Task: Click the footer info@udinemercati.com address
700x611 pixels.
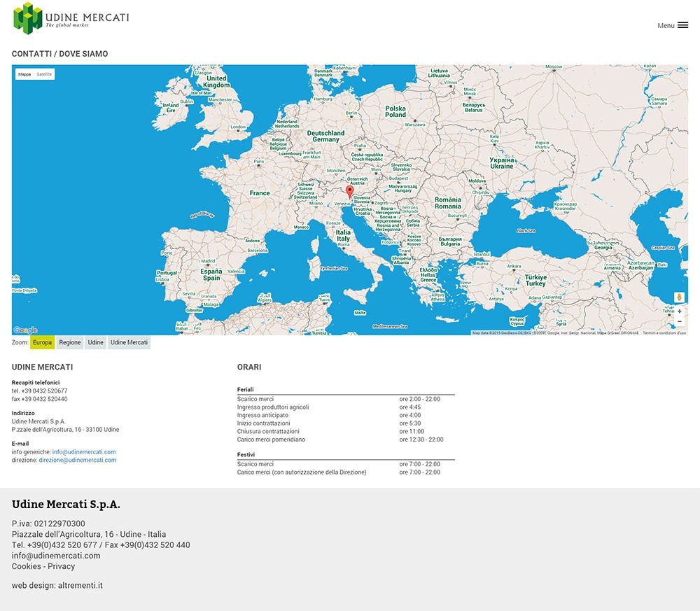Action: coord(56,556)
